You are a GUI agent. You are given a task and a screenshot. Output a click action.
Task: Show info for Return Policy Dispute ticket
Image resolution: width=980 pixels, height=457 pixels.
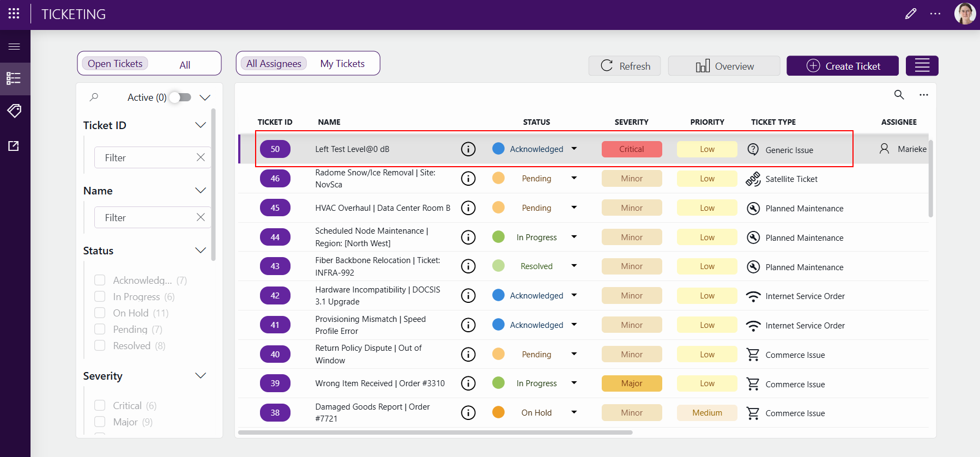(468, 354)
